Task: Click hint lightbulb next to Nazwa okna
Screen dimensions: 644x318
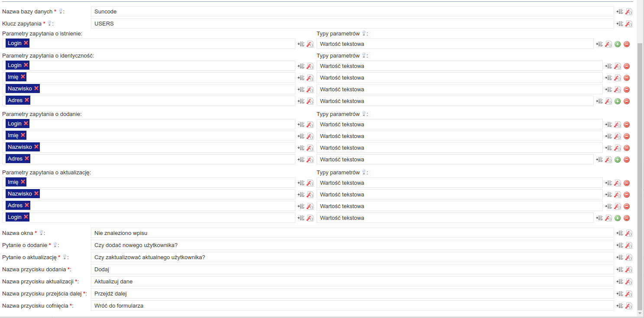Action: pyautogui.click(x=41, y=233)
